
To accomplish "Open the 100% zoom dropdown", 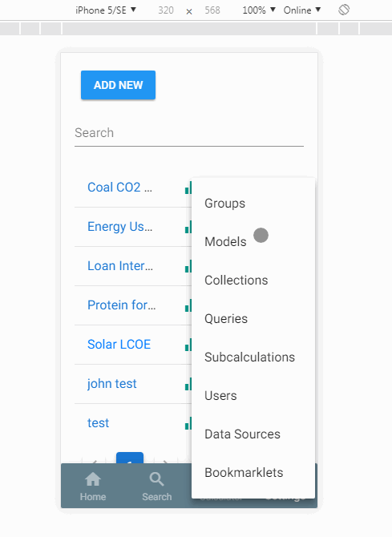I will click(x=259, y=10).
